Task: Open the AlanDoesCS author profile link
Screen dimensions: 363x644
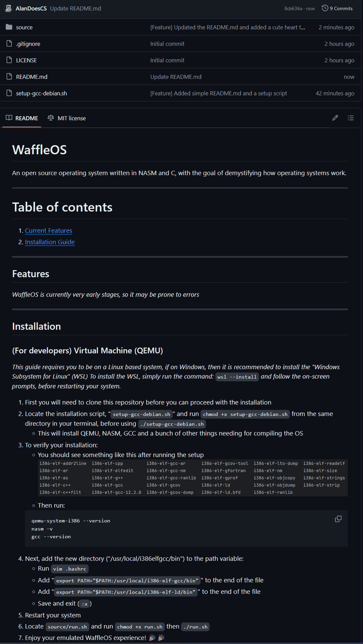Action: coord(31,8)
